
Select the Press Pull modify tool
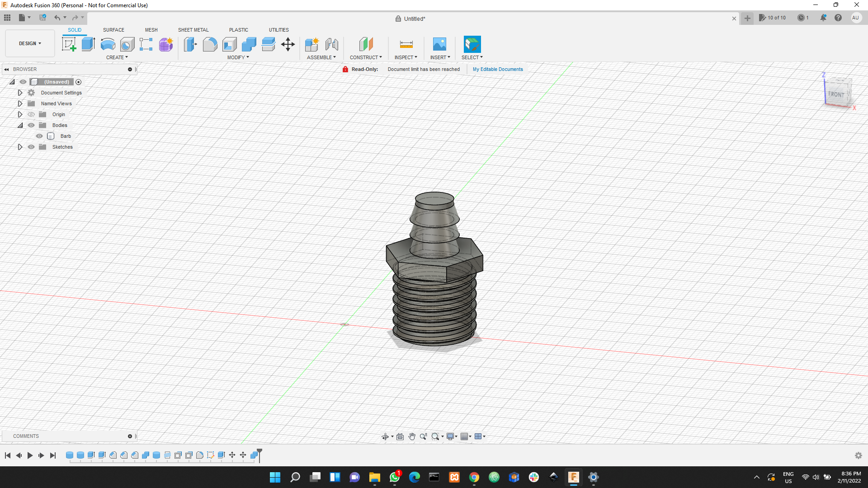(190, 44)
